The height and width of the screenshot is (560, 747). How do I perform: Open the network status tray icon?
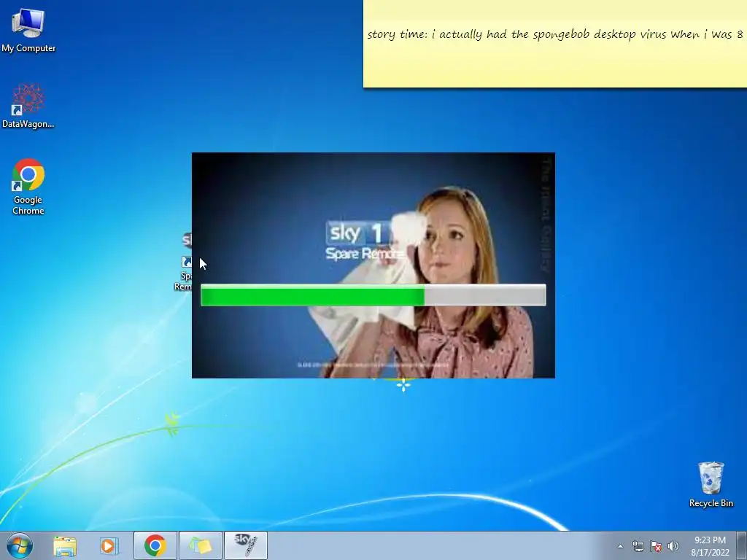638,546
